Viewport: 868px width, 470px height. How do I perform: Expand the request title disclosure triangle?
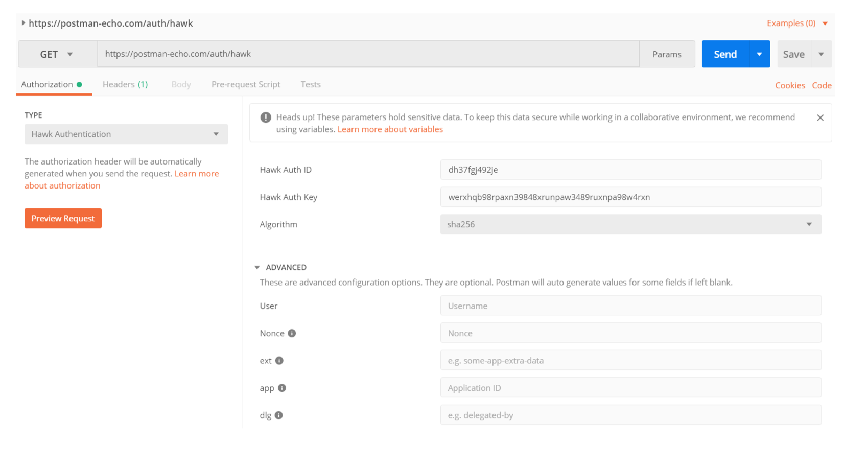point(24,23)
